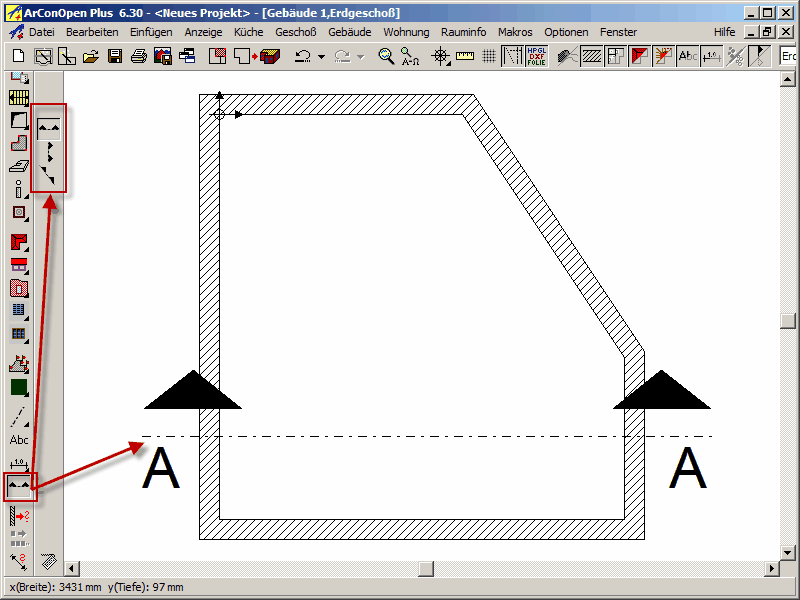Click the Print icon in toolbar
Screen dimensions: 800x600
139,56
